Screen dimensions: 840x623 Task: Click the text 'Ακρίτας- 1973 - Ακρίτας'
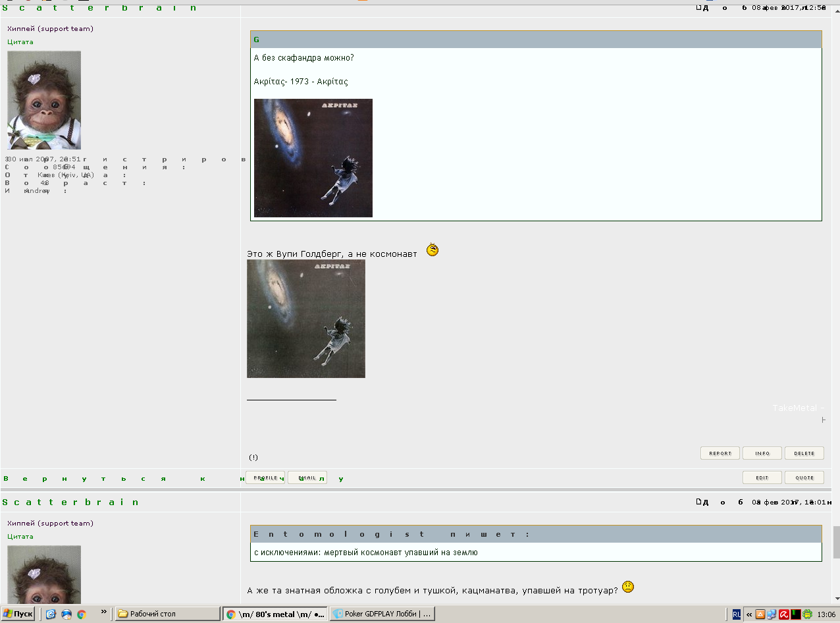click(301, 82)
